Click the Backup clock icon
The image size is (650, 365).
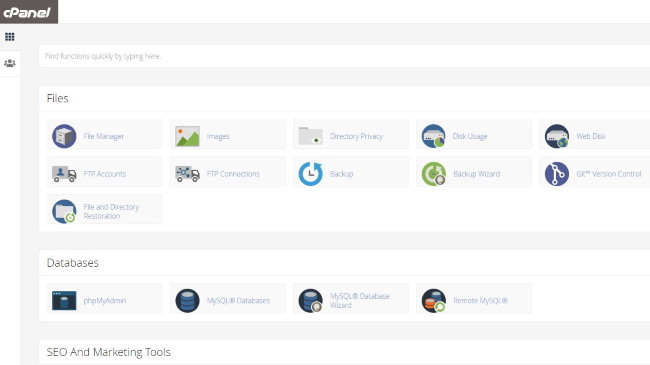310,174
